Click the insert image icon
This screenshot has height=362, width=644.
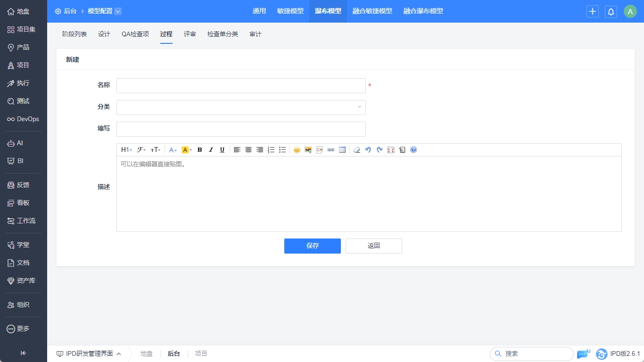tap(308, 150)
